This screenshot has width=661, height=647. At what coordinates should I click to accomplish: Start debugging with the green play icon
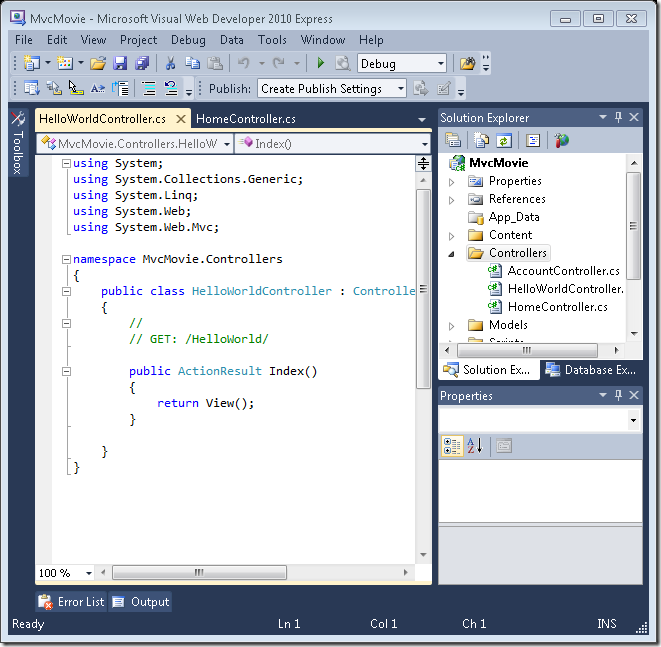click(x=320, y=63)
